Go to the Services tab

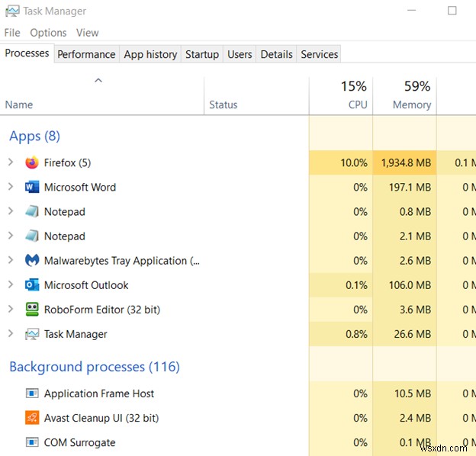[x=320, y=54]
